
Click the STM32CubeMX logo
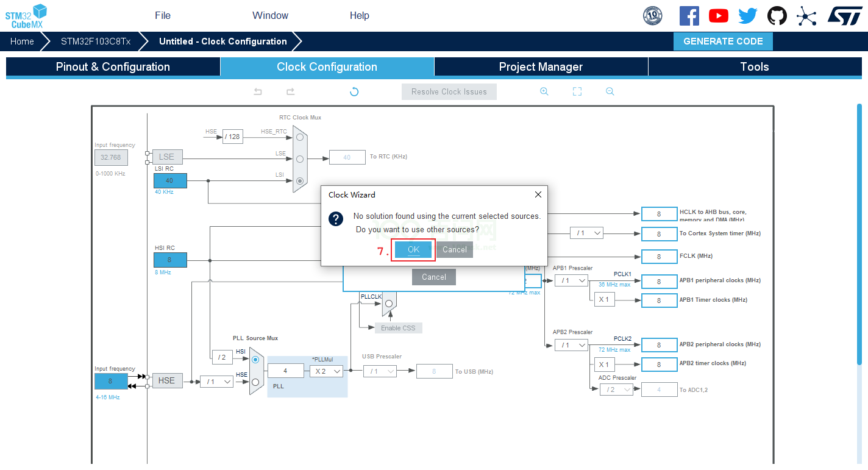(x=26, y=16)
